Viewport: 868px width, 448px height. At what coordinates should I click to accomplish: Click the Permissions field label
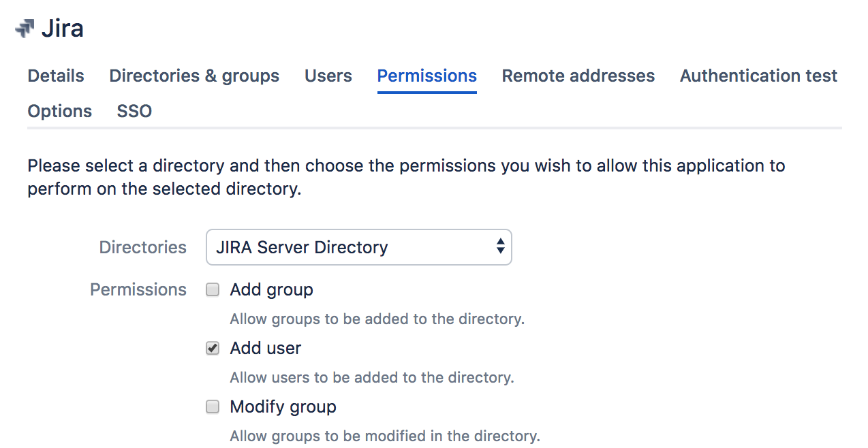(138, 289)
